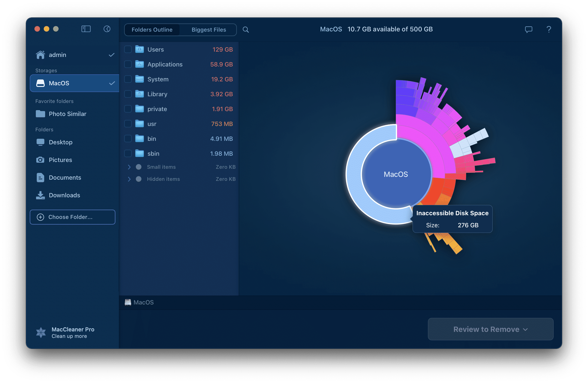Viewport: 588px width, 383px height.
Task: Select the MacOS storage entry
Action: click(x=75, y=83)
